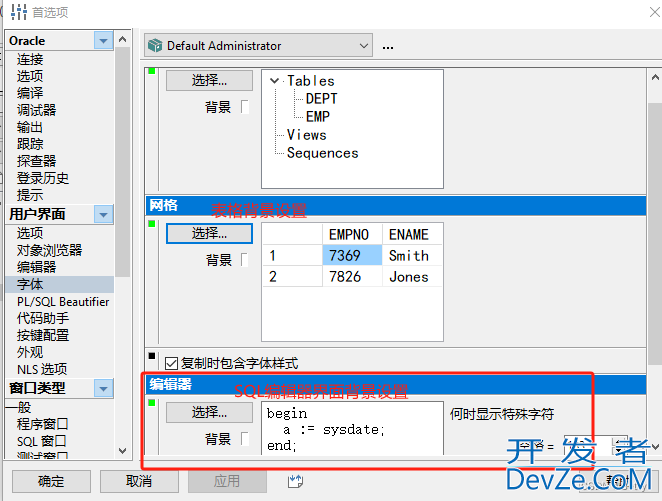Click the ellipsis button beside Default Administrator
Viewport: 662px width, 501px height.
click(x=388, y=47)
